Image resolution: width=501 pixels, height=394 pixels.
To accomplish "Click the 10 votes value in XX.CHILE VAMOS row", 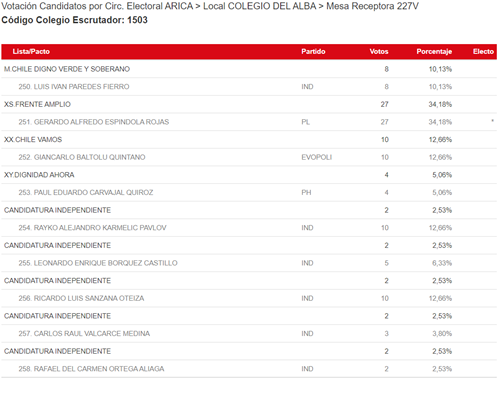I will (385, 140).
